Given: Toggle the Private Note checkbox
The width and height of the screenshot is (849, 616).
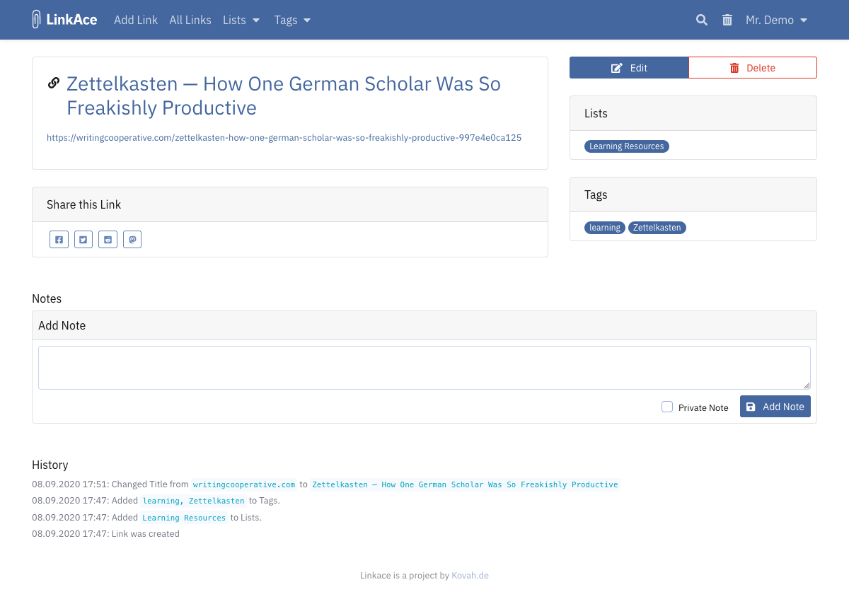Looking at the screenshot, I should pyautogui.click(x=667, y=407).
